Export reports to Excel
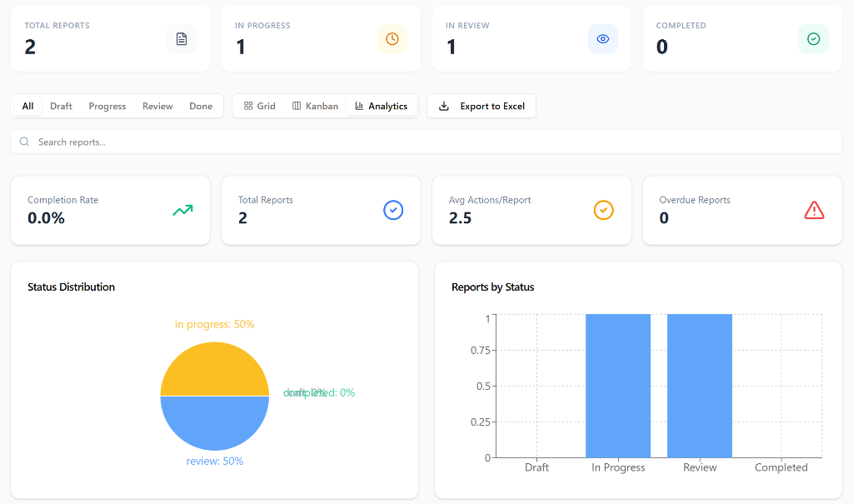The height and width of the screenshot is (504, 853). 481,106
